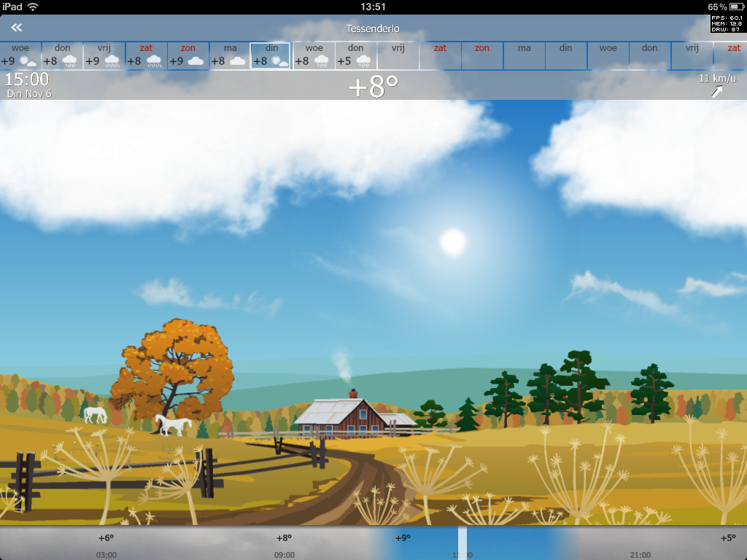Click the cloud icon on zon +9

(196, 61)
